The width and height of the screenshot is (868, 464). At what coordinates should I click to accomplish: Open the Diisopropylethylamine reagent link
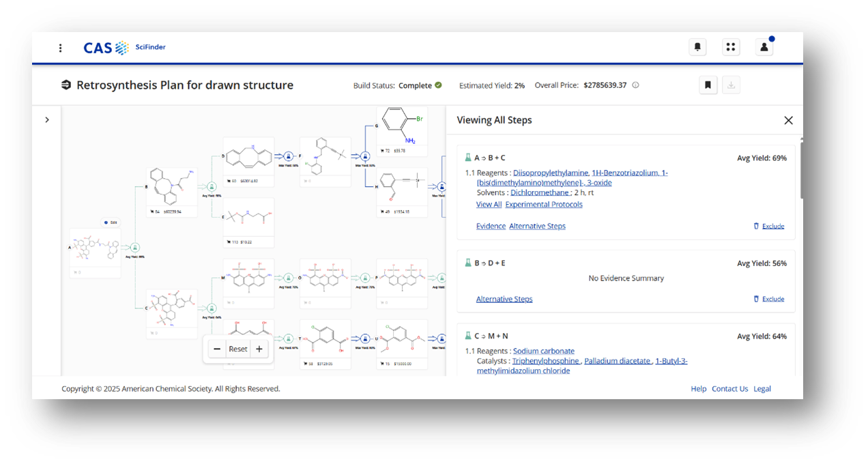click(551, 173)
